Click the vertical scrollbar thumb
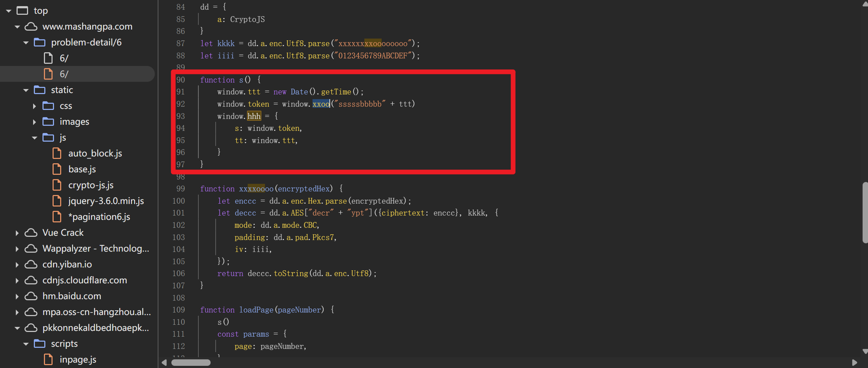The height and width of the screenshot is (368, 868). point(865,213)
